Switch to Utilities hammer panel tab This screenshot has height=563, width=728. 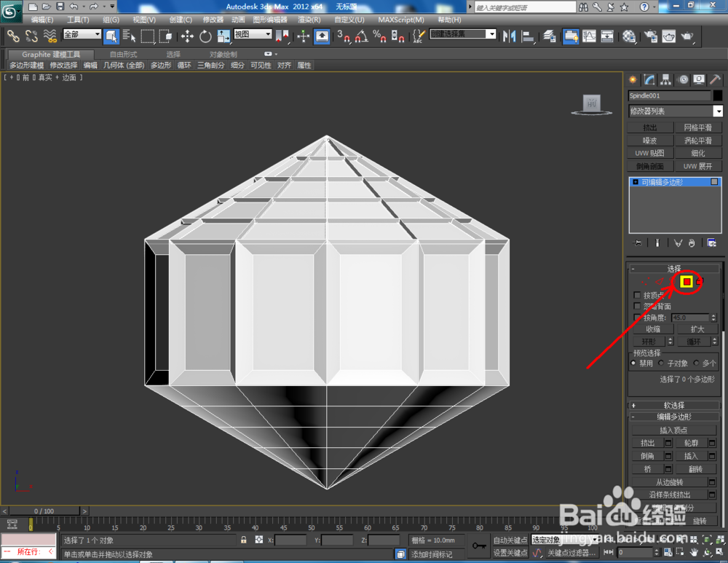pos(716,80)
